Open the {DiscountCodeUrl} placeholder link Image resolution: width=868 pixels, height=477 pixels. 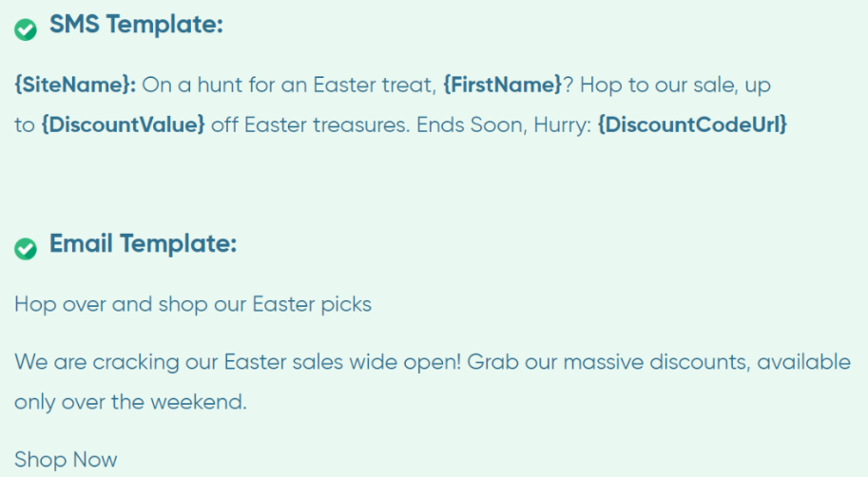pos(692,124)
